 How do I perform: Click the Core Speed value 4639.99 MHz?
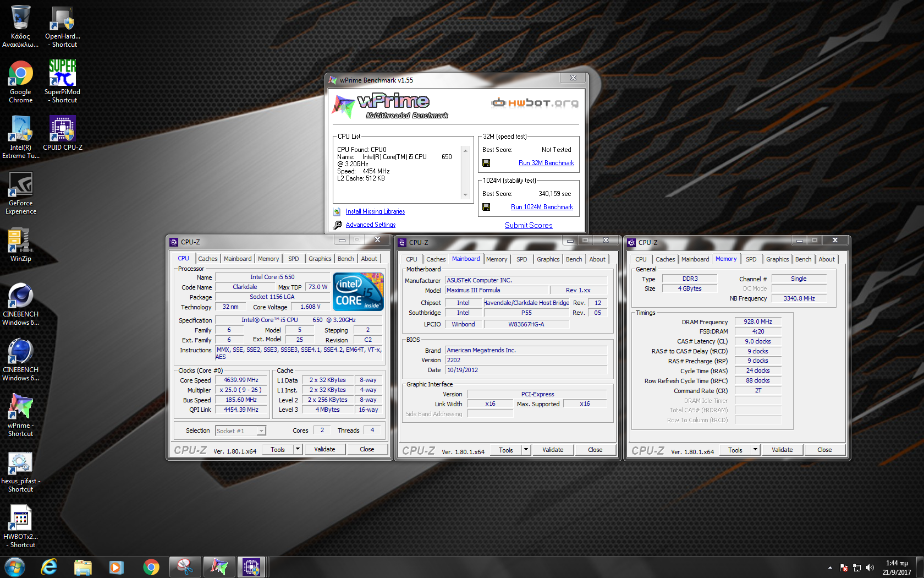click(241, 380)
